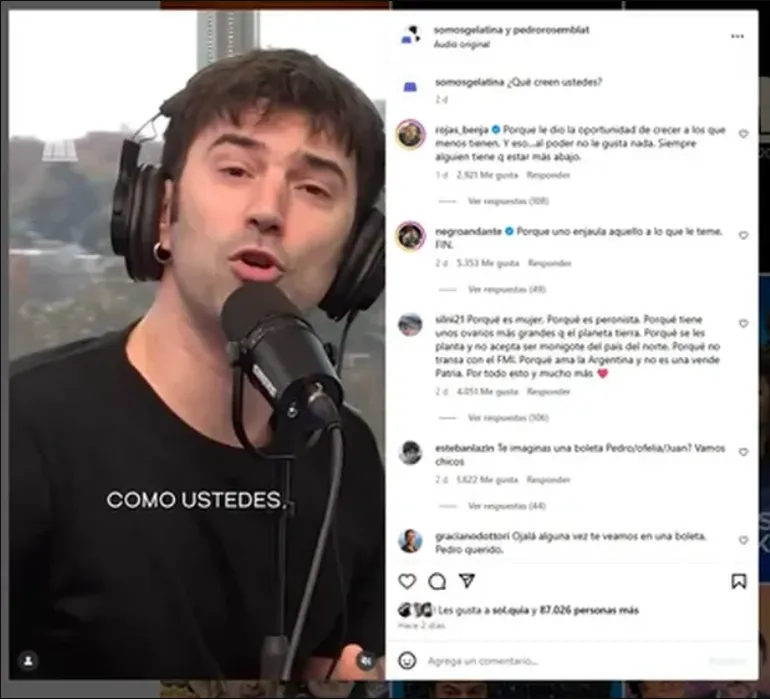Screen dimensions: 770x699
Task: Like negroandante's comment heart
Action: (x=743, y=236)
